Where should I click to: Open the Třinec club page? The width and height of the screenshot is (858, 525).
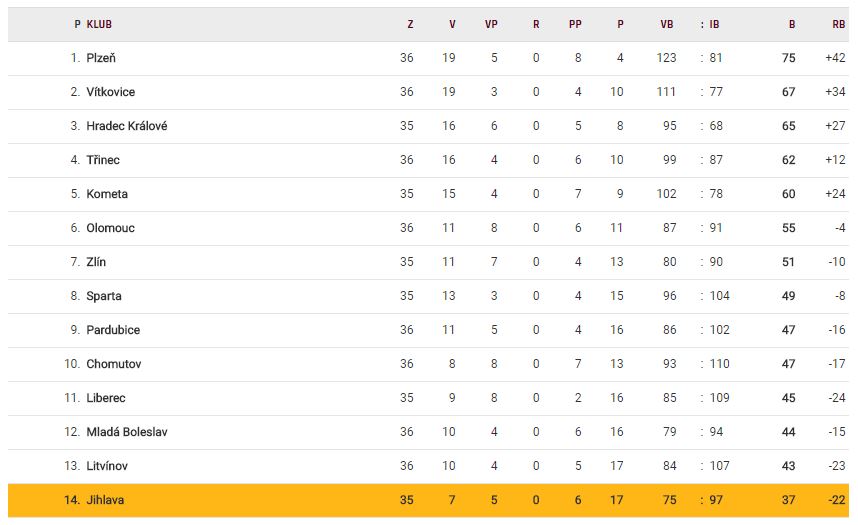click(x=103, y=160)
